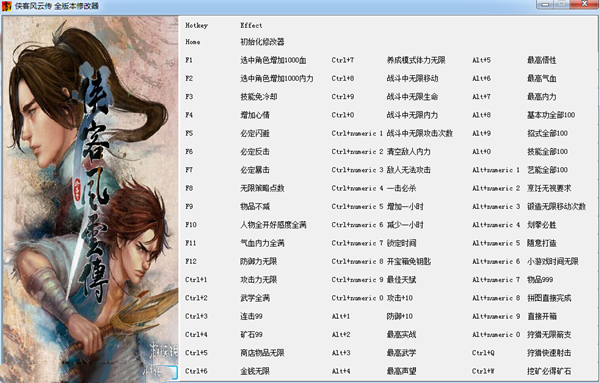Image resolution: width=600 pixels, height=383 pixels.
Task: Click the "划拳必胜" entry
Action: click(x=542, y=225)
